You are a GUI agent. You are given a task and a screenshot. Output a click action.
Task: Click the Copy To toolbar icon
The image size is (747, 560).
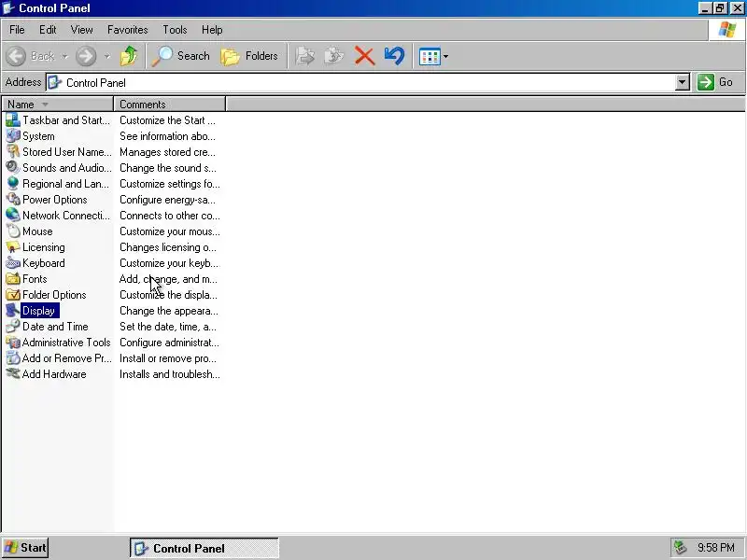pos(334,56)
